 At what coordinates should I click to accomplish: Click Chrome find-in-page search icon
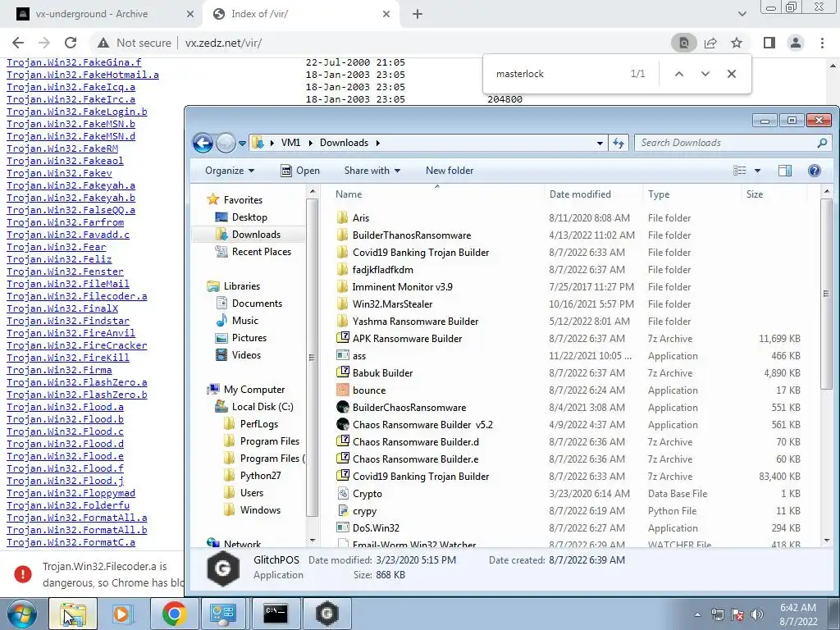[x=684, y=43]
